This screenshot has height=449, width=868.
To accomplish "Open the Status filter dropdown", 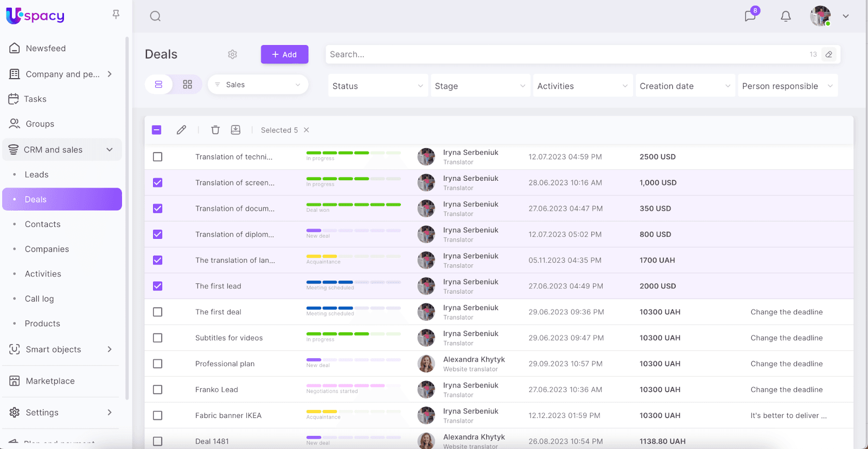I will click(x=378, y=86).
